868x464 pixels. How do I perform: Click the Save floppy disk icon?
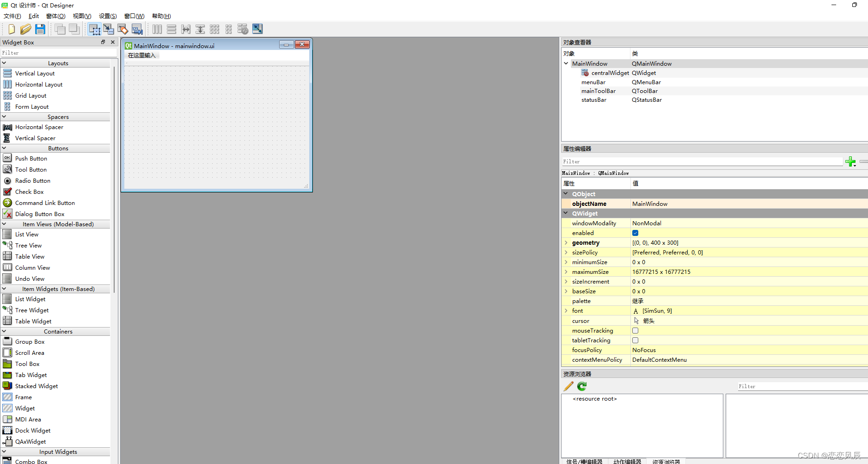click(x=40, y=29)
